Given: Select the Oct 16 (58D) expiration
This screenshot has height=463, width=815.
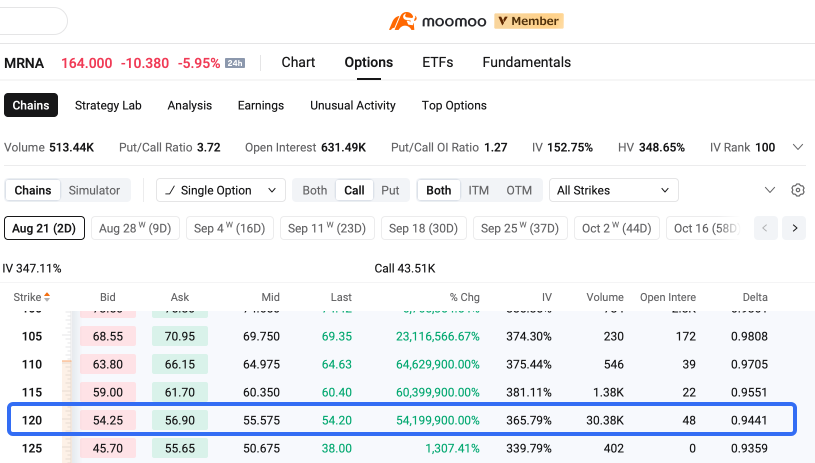Looking at the screenshot, I should (x=706, y=228).
